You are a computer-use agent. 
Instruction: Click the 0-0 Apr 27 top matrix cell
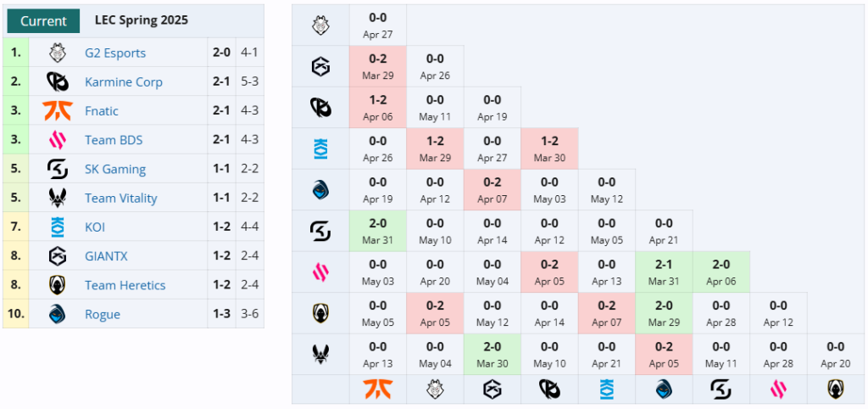click(377, 25)
